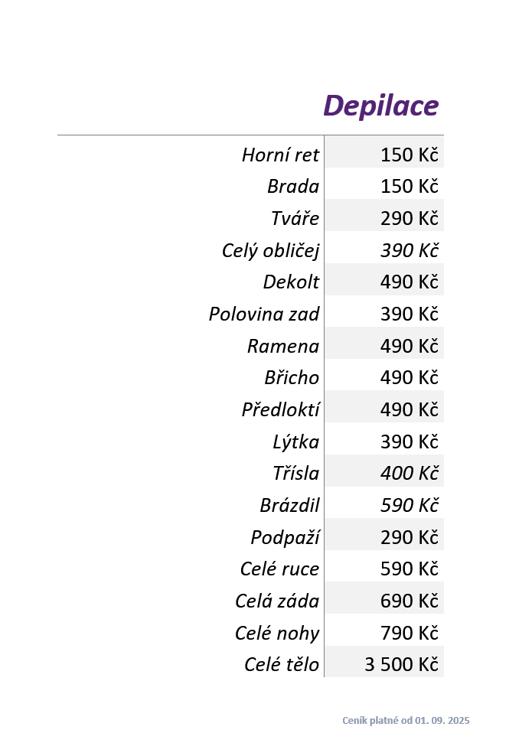Click the Ramena service label
Screen dimensions: 532x756
click(282, 347)
